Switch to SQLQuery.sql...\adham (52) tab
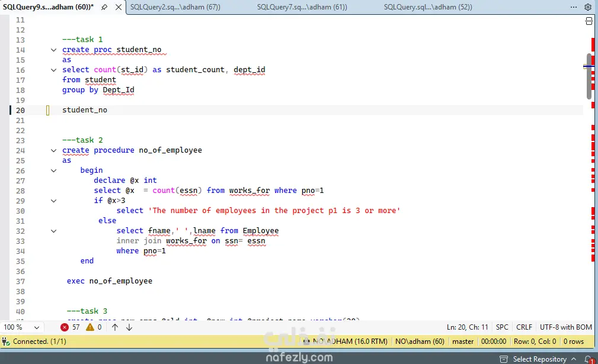The image size is (598, 364). click(x=428, y=7)
